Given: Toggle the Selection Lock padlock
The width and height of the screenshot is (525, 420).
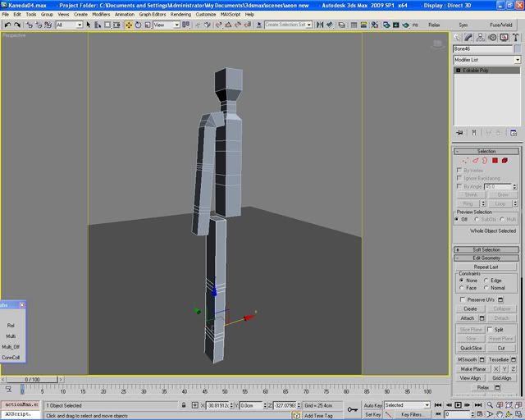Looking at the screenshot, I should tap(184, 405).
